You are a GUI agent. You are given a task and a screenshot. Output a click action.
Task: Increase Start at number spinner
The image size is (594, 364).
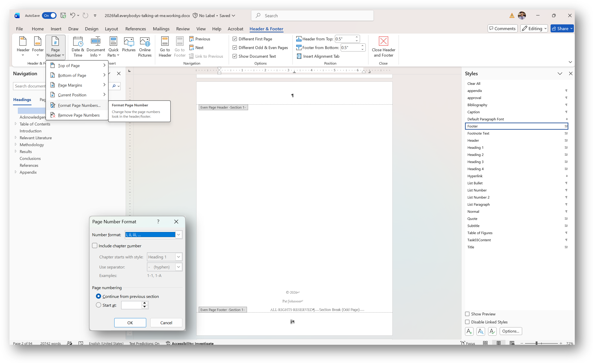point(144,303)
